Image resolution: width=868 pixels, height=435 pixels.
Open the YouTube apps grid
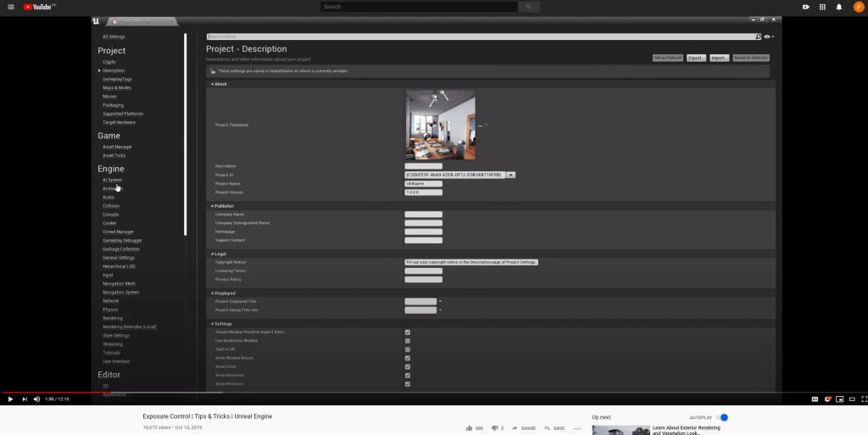(822, 7)
